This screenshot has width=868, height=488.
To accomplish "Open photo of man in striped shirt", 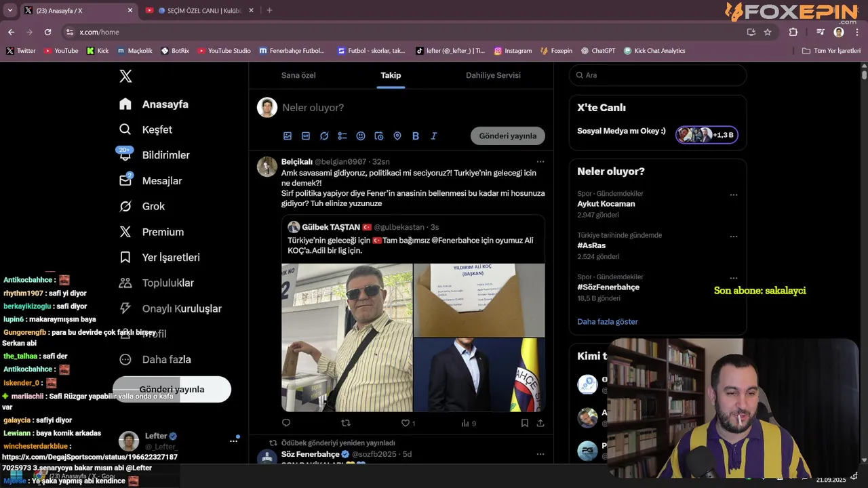I will click(x=347, y=338).
